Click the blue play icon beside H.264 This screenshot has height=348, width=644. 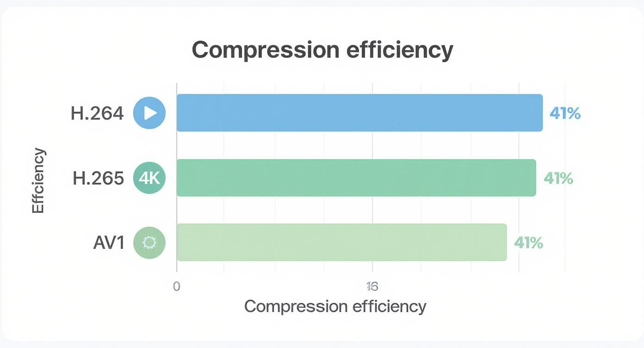[x=149, y=113]
